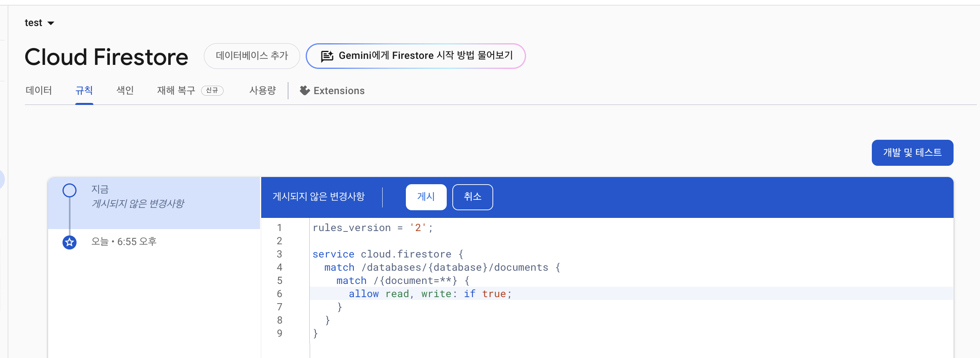Click the Cloud Firestore heading
Screen dimensions: 980x358
106,57
